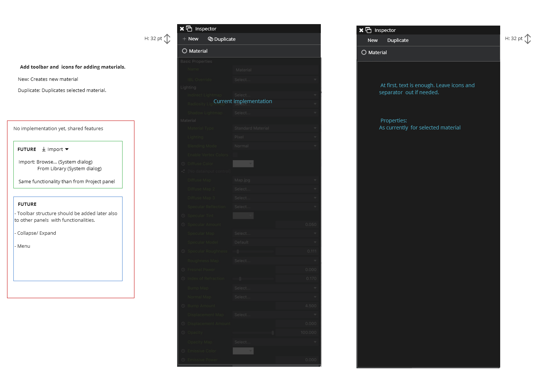The image size is (557, 392).
Task: Toggle the animation clock beside Diffuse Color
Action: [183, 164]
